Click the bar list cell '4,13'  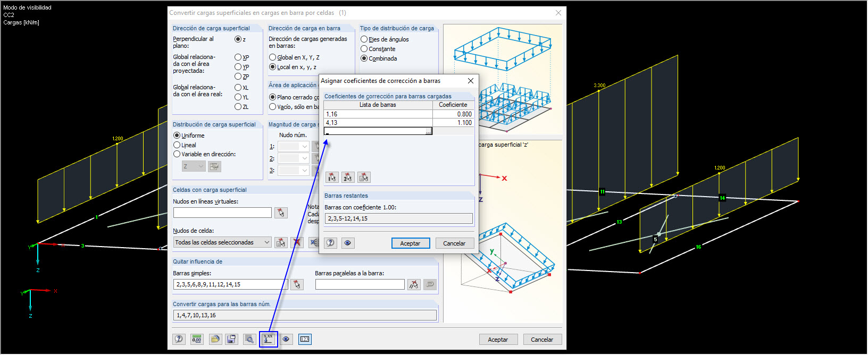coord(378,123)
